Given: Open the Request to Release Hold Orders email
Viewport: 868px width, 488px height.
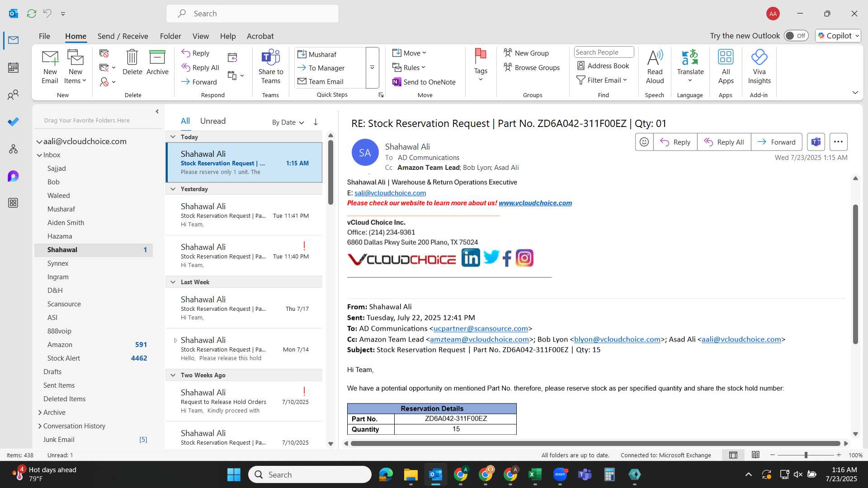Looking at the screenshot, I should click(244, 401).
